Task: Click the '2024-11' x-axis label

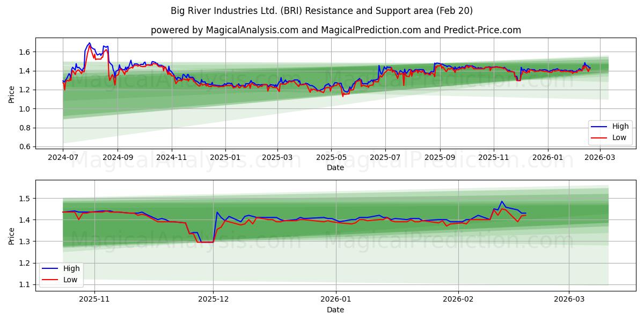Action: click(x=172, y=158)
